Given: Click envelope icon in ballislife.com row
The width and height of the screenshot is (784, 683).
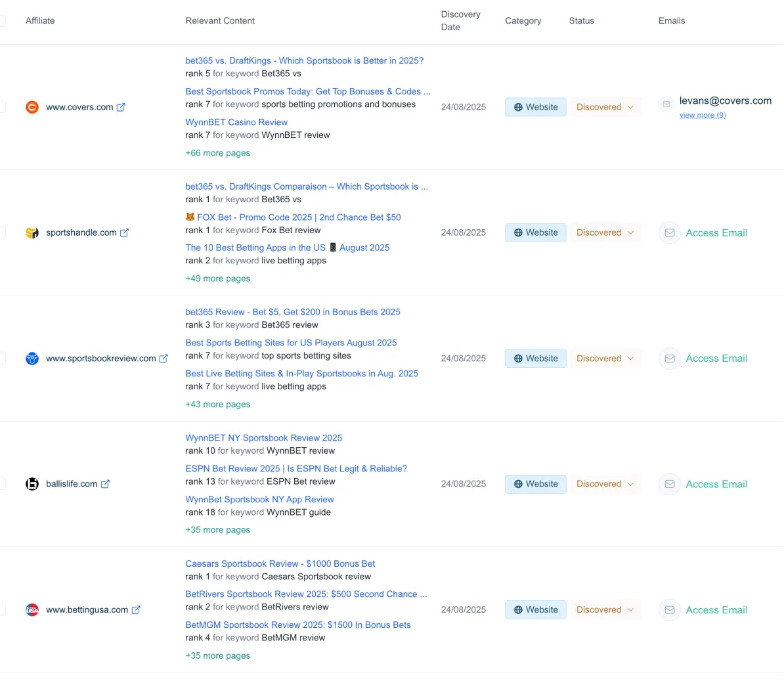Looking at the screenshot, I should (x=670, y=484).
